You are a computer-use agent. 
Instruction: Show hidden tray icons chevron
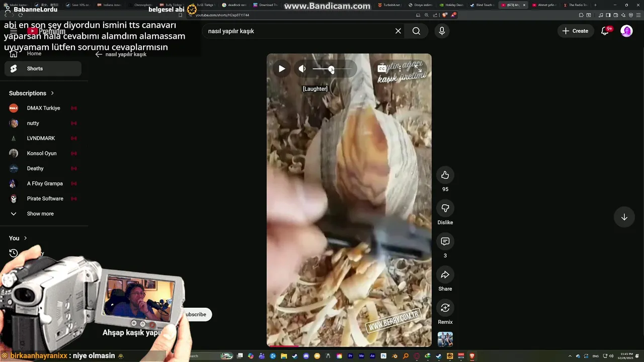[x=570, y=356]
